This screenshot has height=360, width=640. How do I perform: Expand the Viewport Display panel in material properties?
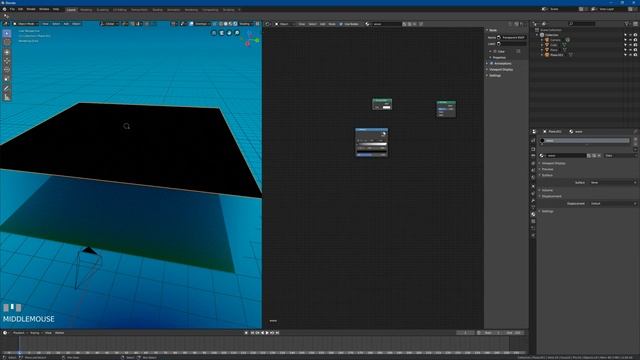553,163
